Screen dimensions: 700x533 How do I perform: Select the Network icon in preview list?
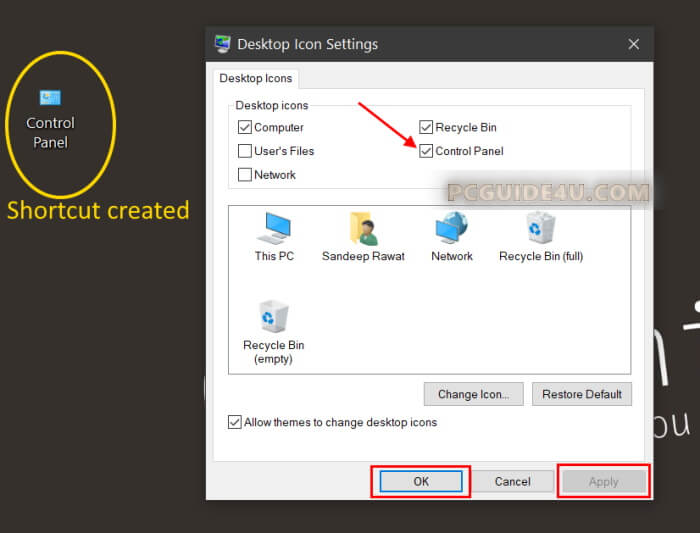pyautogui.click(x=452, y=229)
